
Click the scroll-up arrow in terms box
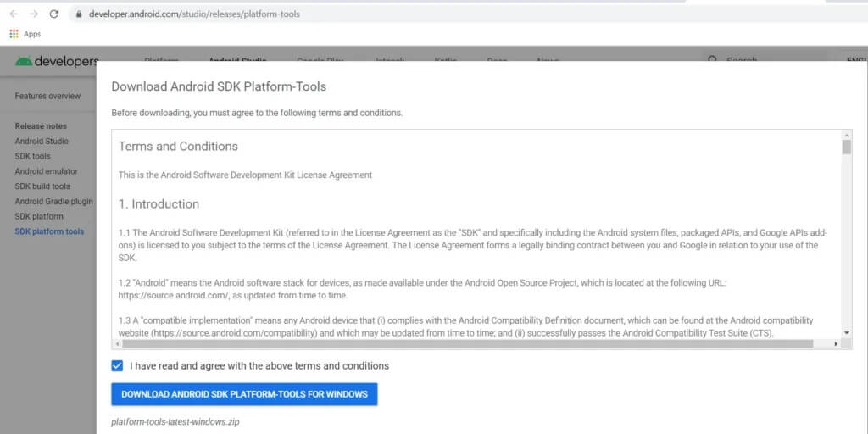pyautogui.click(x=846, y=135)
